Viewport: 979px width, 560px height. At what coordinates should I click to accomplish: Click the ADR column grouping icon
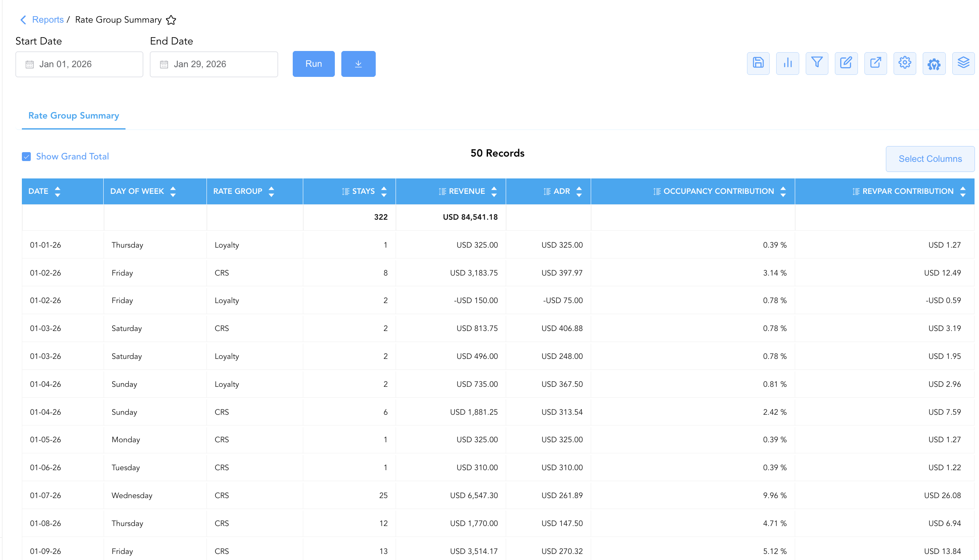point(547,191)
